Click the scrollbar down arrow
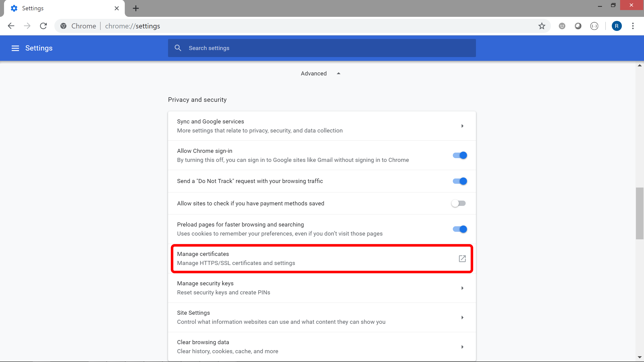Screen dimensions: 644x362 (639, 357)
